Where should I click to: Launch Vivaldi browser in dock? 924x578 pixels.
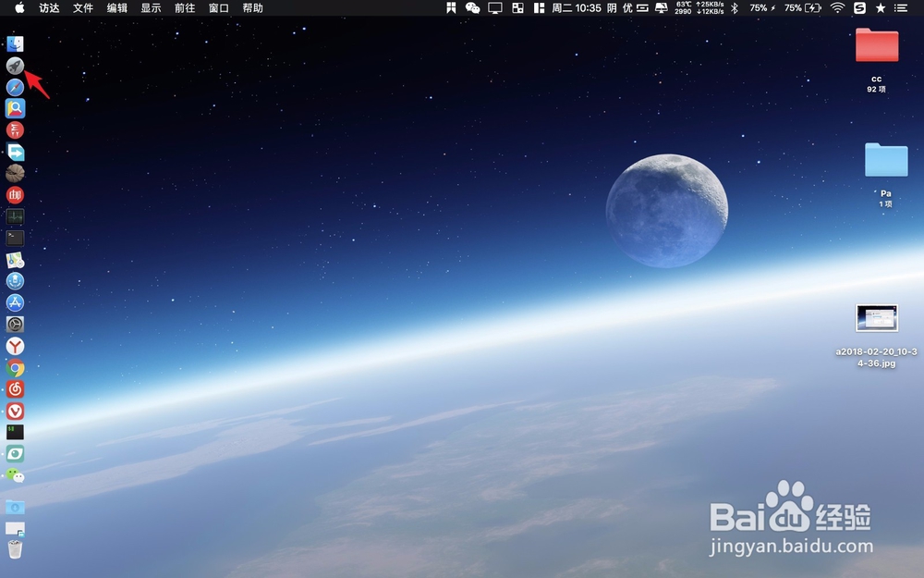15,412
